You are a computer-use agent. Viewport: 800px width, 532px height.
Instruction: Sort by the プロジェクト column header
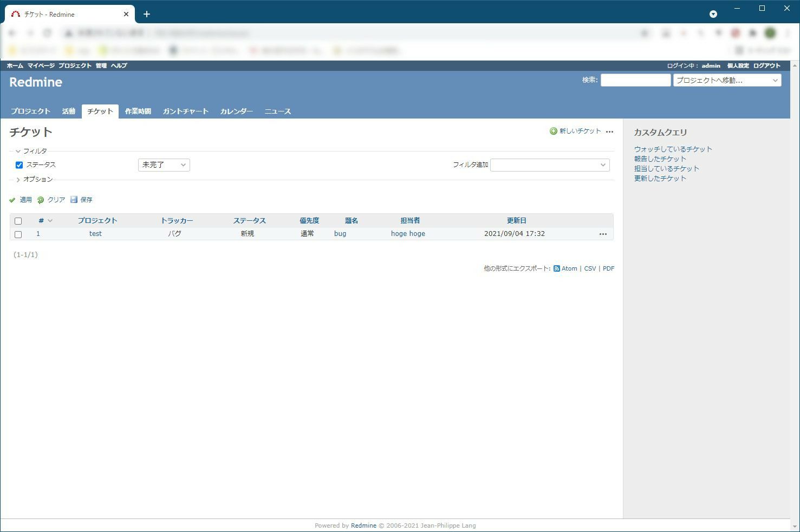pos(97,221)
